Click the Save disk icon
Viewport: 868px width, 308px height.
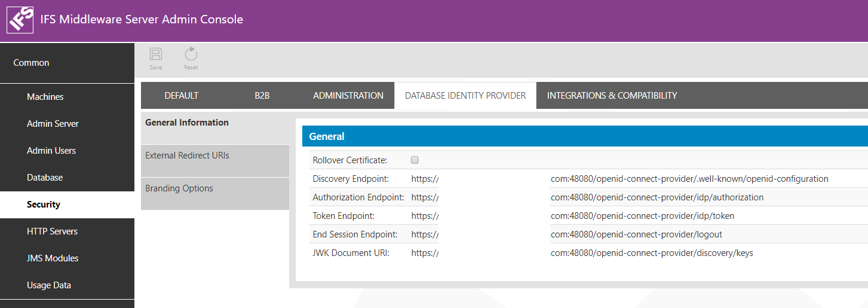pyautogui.click(x=156, y=55)
